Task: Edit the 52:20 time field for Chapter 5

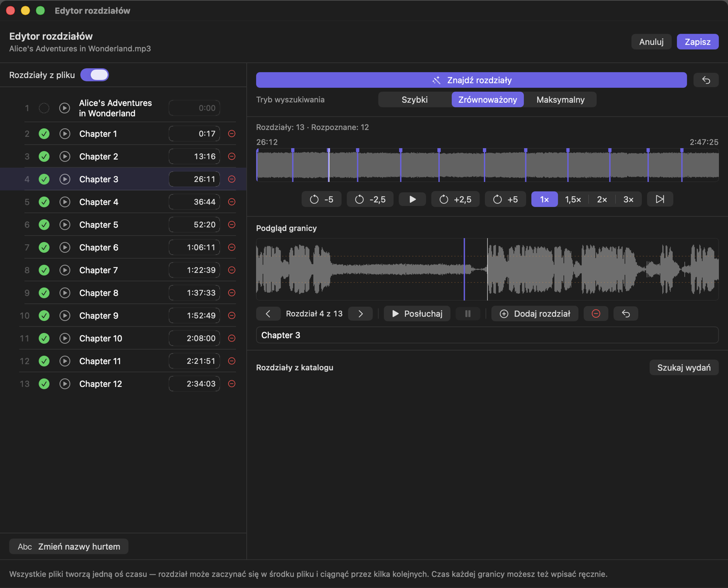Action: [x=194, y=225]
